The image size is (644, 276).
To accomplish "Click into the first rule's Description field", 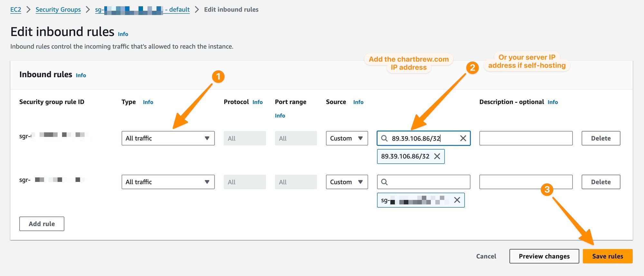I will coord(526,138).
